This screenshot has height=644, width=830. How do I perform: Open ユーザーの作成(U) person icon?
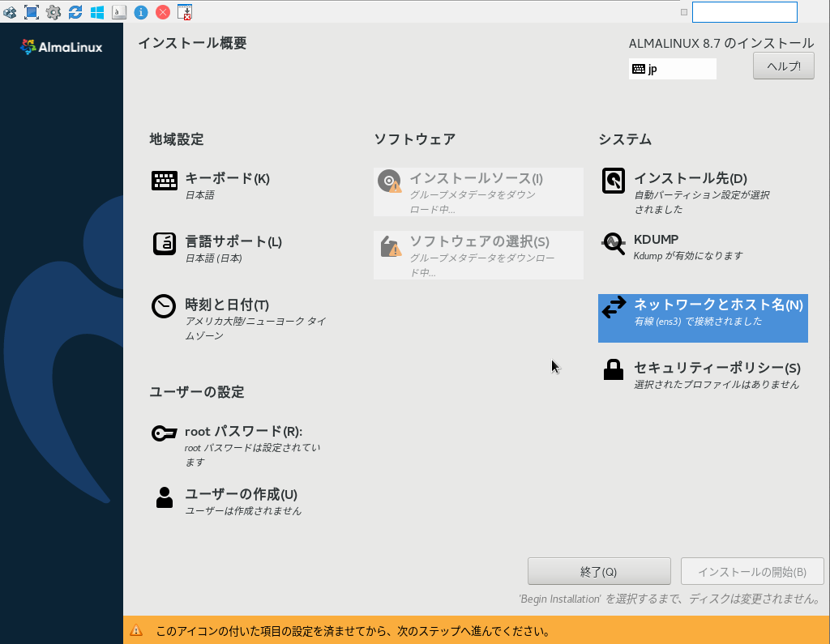pos(164,497)
